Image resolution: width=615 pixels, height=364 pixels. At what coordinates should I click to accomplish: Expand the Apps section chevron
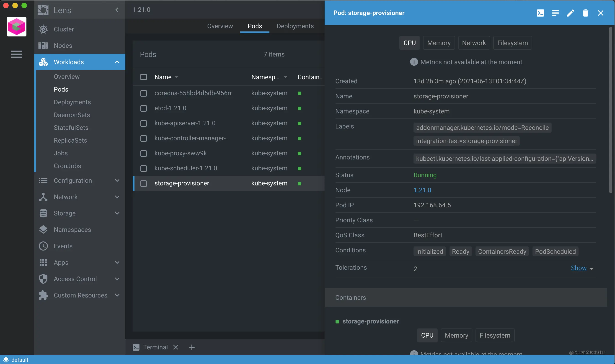[117, 262]
